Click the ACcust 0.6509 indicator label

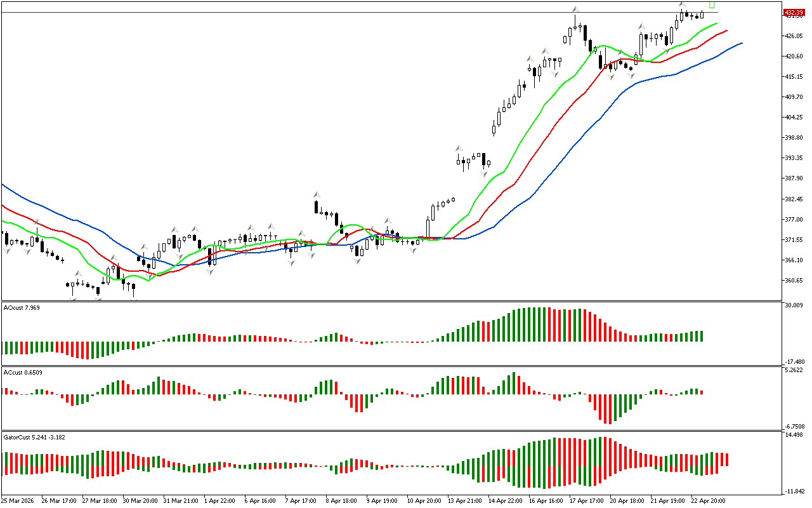tap(23, 372)
